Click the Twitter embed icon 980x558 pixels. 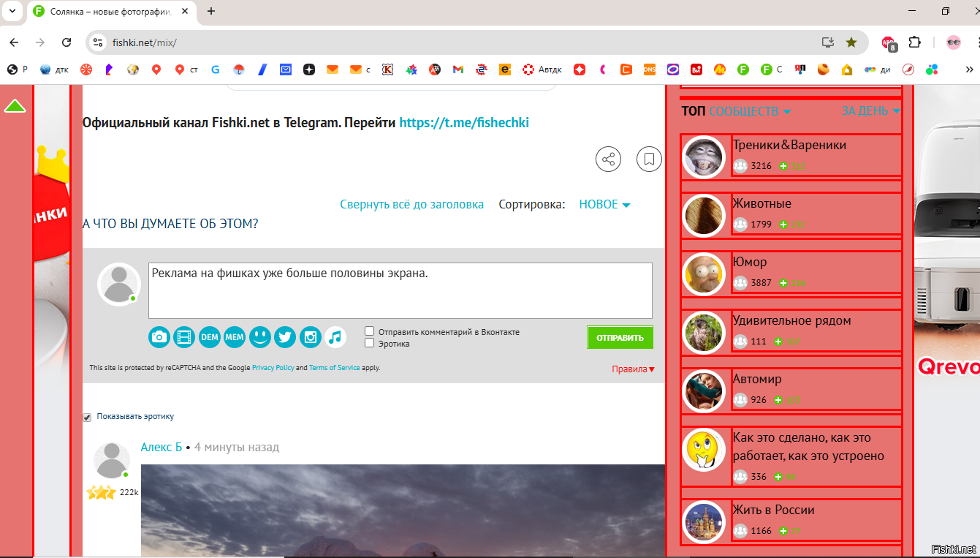[285, 337]
